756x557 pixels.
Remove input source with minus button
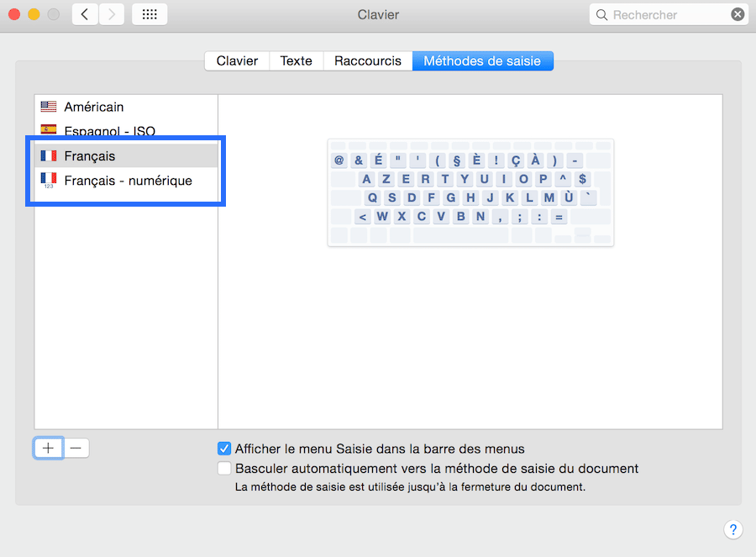76,448
